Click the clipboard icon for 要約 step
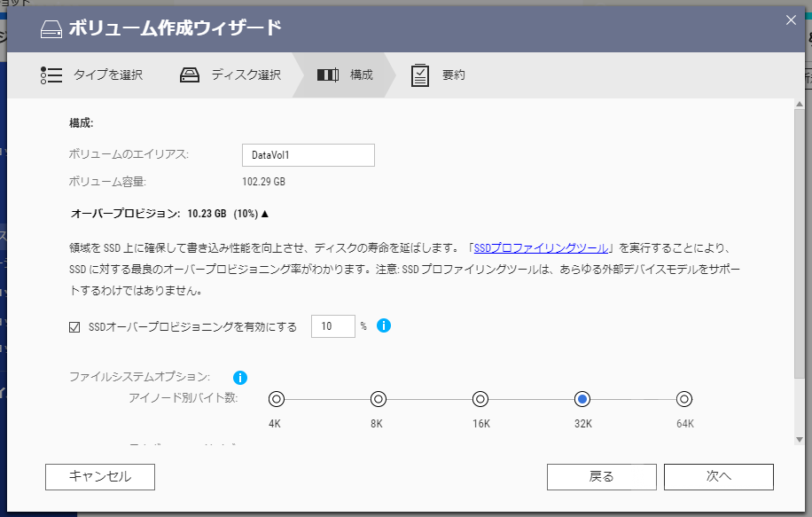 [420, 75]
